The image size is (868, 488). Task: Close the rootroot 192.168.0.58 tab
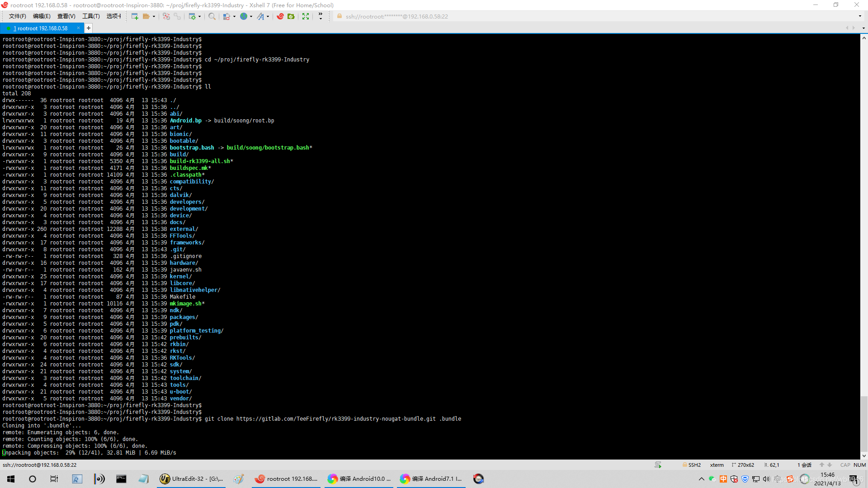(78, 28)
